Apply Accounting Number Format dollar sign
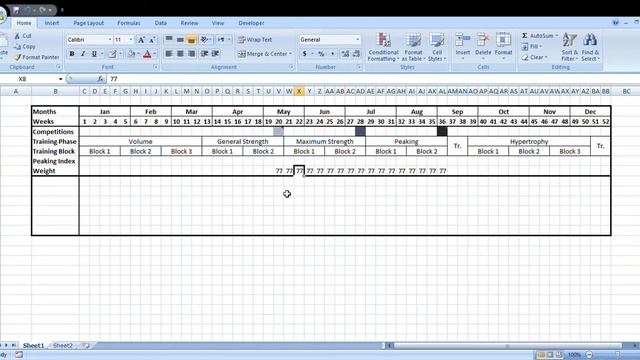640x360 pixels. click(x=304, y=53)
